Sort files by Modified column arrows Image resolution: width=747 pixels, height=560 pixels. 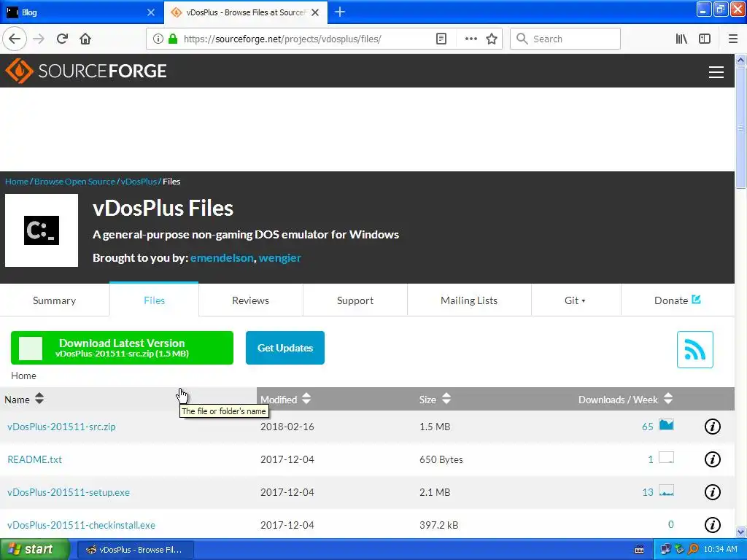(306, 399)
